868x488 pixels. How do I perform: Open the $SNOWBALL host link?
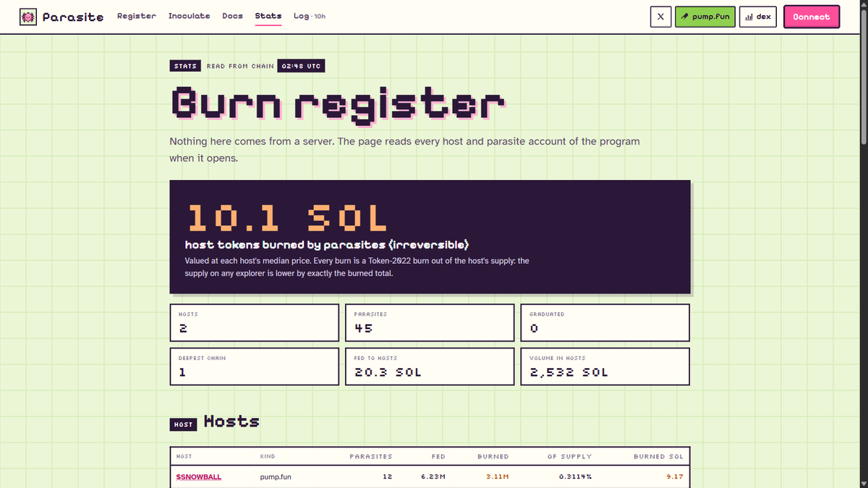[x=199, y=477]
